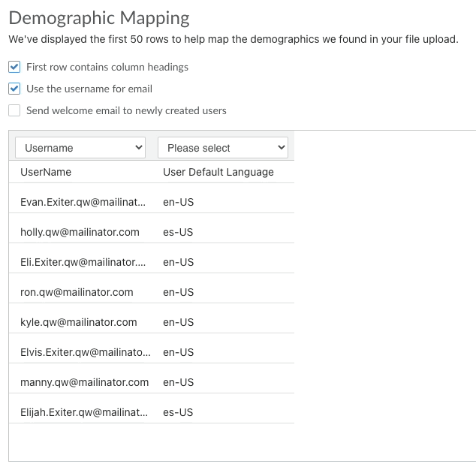Click the Elvis.Exiter.qw@mailinato... cell
The height and width of the screenshot is (470, 476).
point(86,352)
